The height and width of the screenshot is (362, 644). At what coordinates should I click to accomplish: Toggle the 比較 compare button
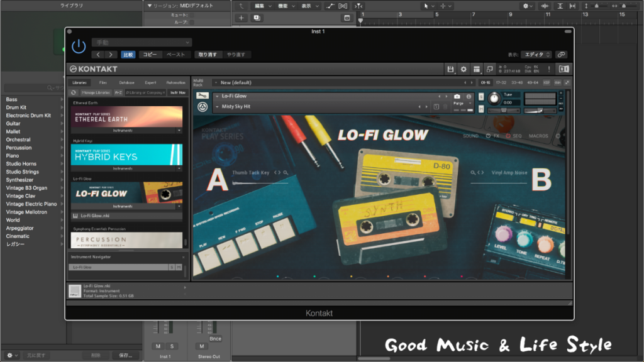point(128,55)
